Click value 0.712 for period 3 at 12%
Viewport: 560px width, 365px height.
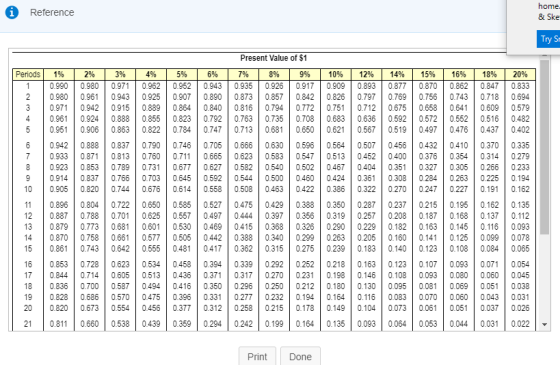pos(366,108)
